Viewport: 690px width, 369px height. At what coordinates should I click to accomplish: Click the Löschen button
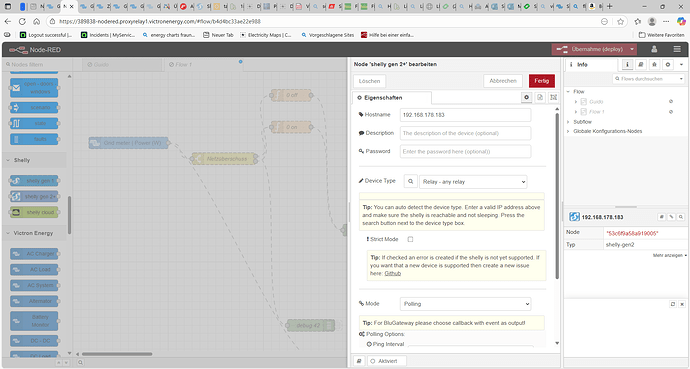369,81
